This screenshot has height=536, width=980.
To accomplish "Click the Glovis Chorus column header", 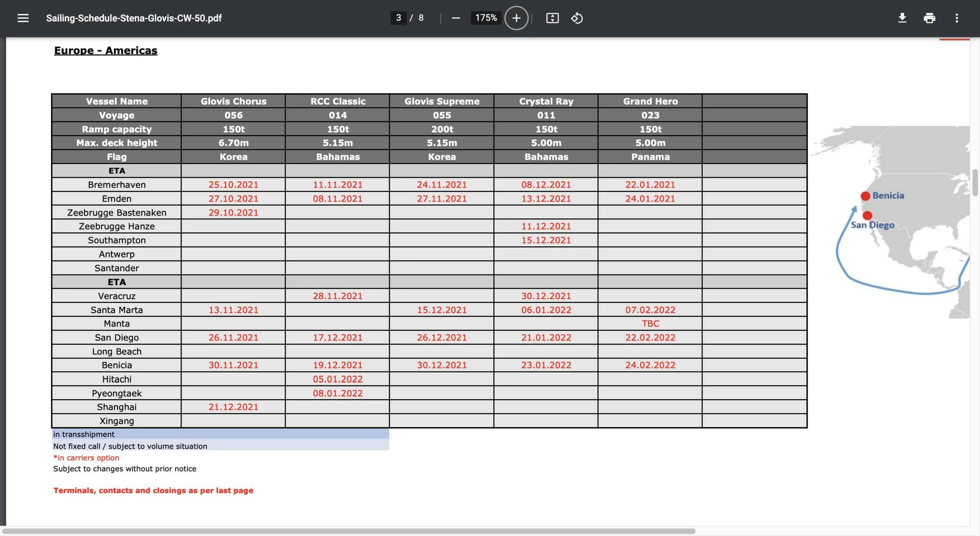I will (234, 101).
